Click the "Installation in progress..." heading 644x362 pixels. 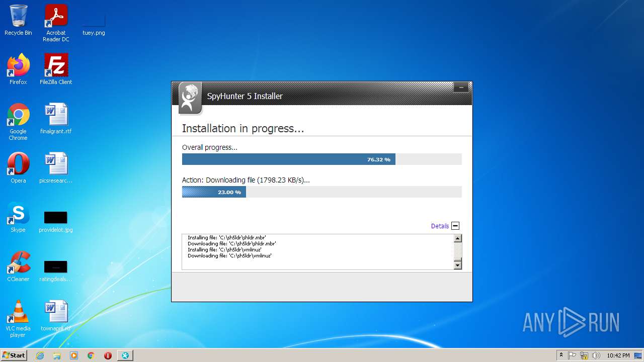coord(243,128)
